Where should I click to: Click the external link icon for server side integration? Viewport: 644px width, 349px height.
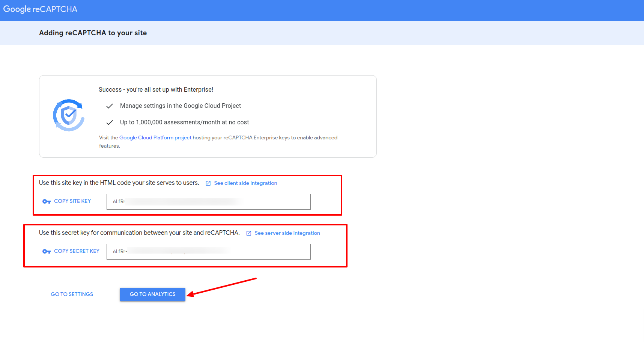[x=249, y=233]
